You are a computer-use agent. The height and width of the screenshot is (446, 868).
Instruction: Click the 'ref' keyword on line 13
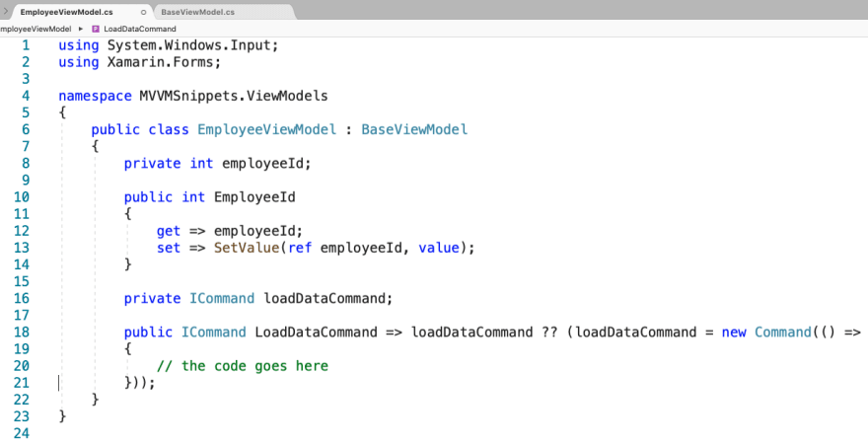tap(300, 248)
